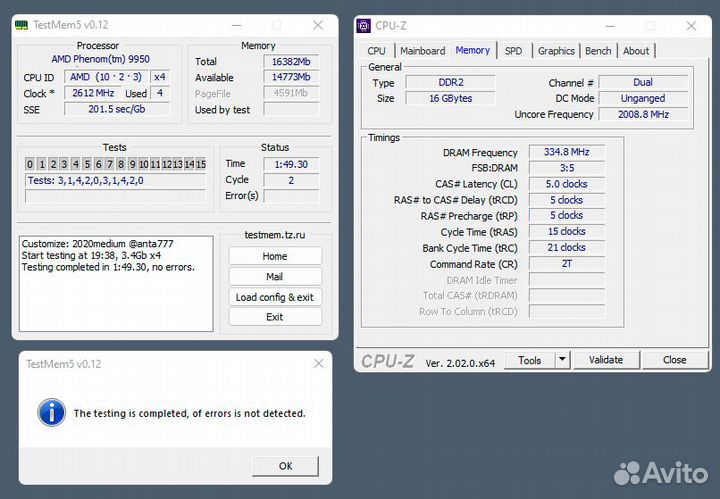Click the Exit button in TestMem5
Screen dimensions: 720x499
275,317
